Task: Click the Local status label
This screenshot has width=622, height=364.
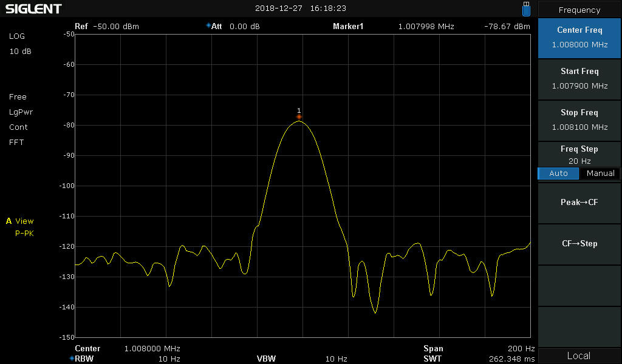Action: (579, 356)
